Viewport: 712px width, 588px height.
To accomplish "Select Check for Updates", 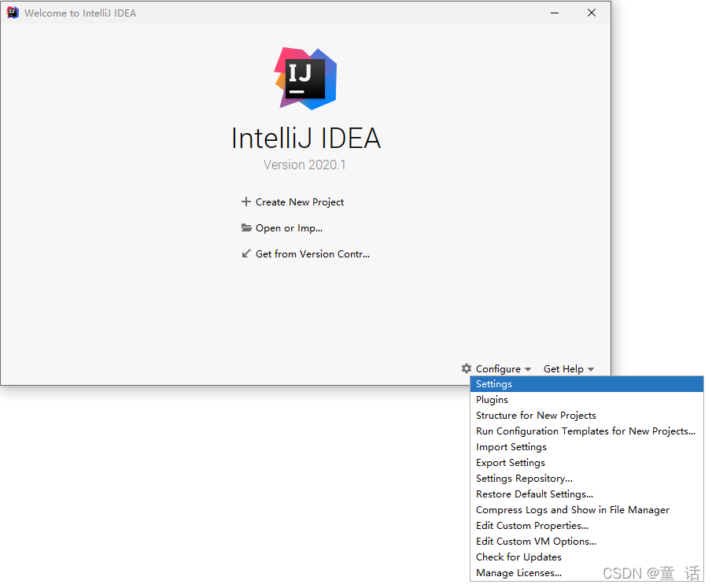I will point(587,557).
